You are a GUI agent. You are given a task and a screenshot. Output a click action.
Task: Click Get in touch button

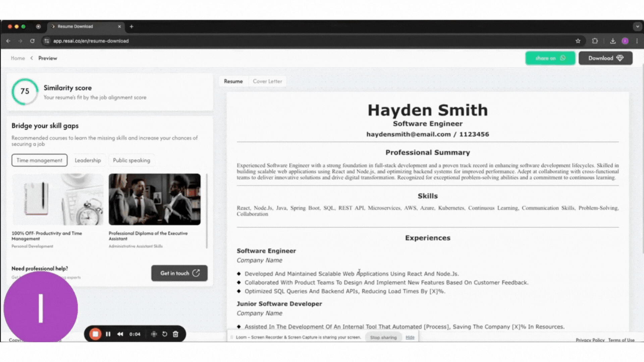(179, 273)
